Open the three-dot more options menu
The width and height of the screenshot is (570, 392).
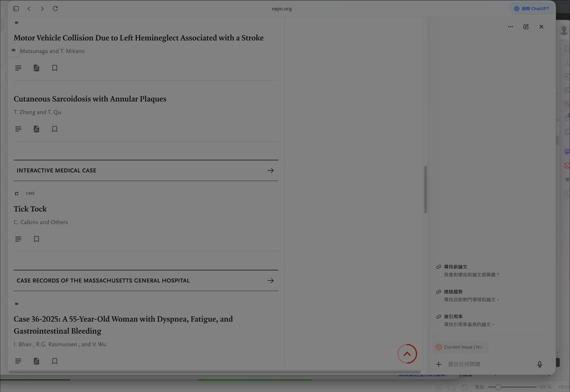510,27
